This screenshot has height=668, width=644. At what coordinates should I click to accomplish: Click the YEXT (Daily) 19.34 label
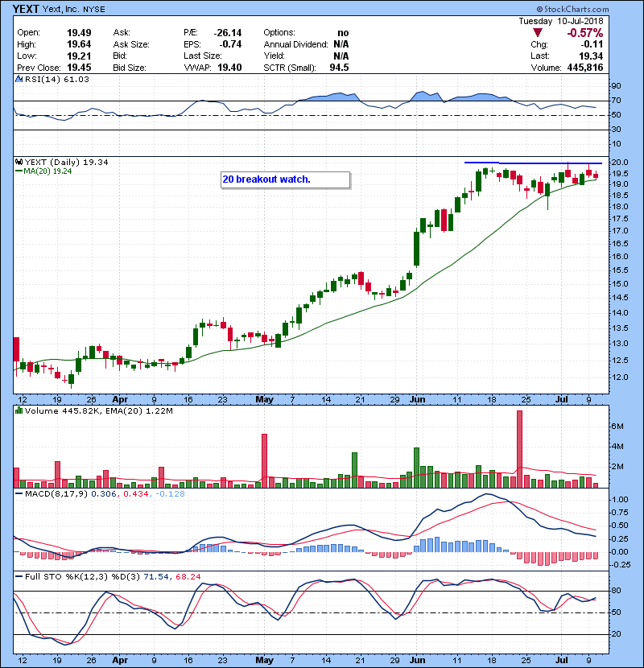click(x=67, y=162)
